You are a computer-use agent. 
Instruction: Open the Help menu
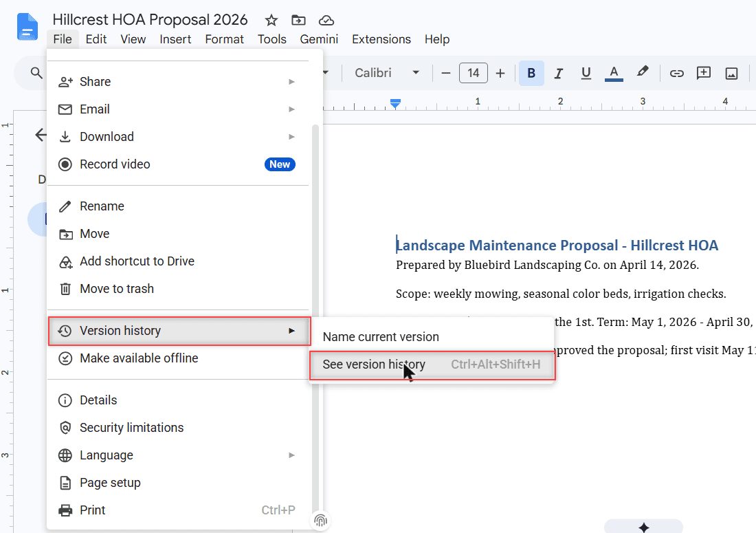coord(437,39)
